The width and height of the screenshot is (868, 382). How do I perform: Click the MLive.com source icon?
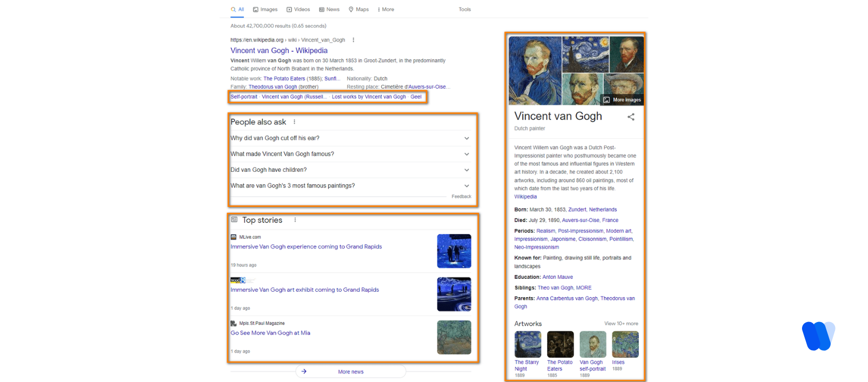[234, 237]
